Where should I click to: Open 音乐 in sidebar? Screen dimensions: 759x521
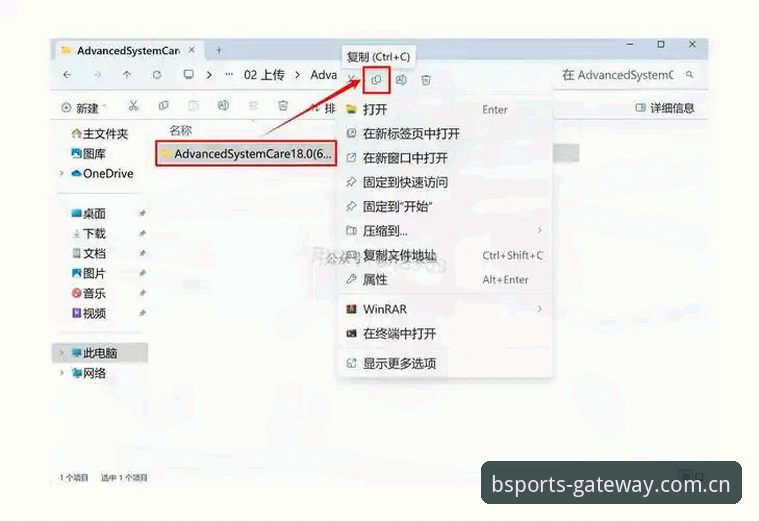coord(89,293)
